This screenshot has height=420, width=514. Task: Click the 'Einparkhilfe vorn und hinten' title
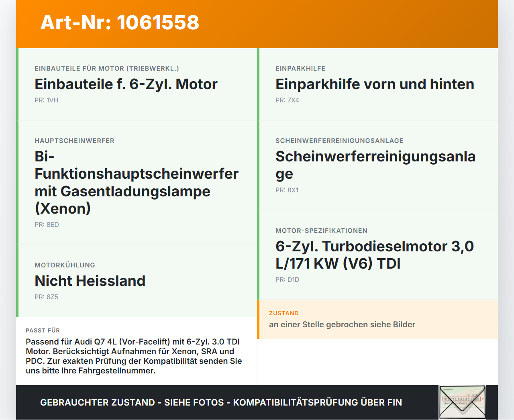375,84
